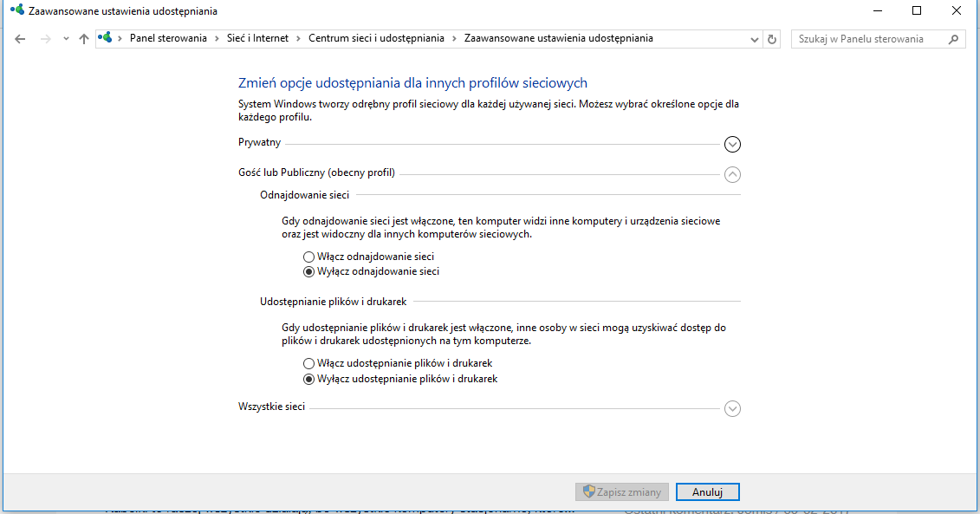
Task: Expand the 'Prywatny' profile section
Action: (732, 145)
